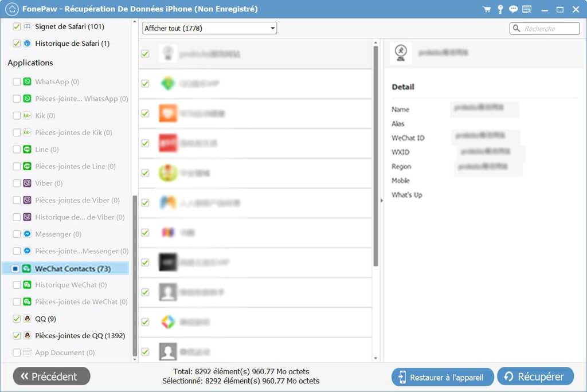Click the Historique de Viber icon
Screen dimensions: 587x392
(x=28, y=217)
